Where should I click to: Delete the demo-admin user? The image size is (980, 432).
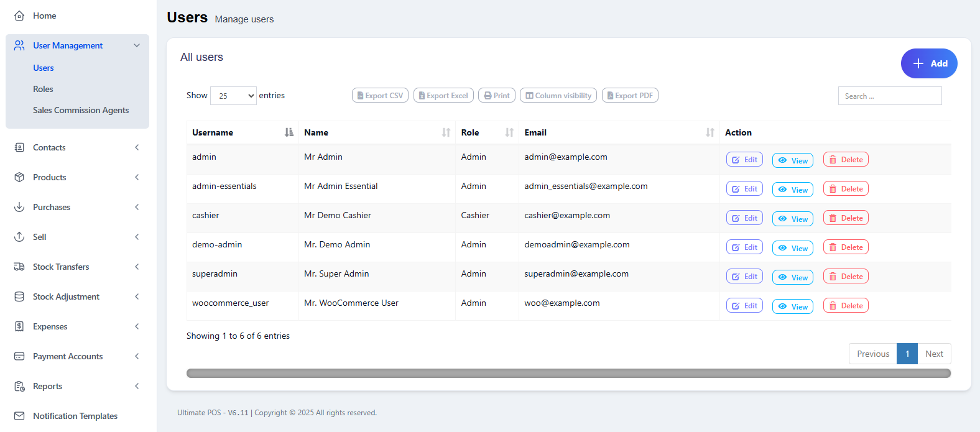click(x=846, y=247)
